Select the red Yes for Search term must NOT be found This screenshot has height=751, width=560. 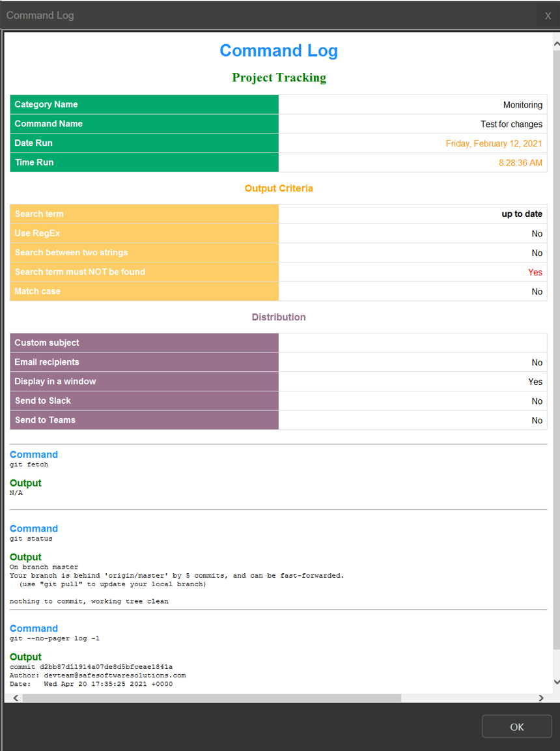click(x=535, y=272)
